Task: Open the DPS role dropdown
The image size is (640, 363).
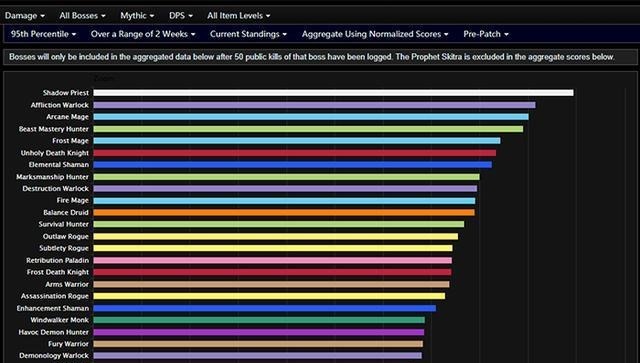Action: (180, 16)
